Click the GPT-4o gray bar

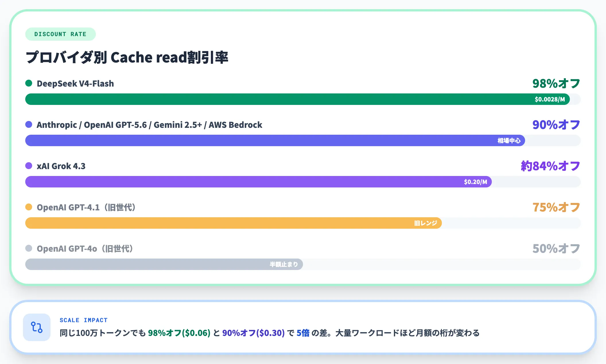click(x=164, y=264)
